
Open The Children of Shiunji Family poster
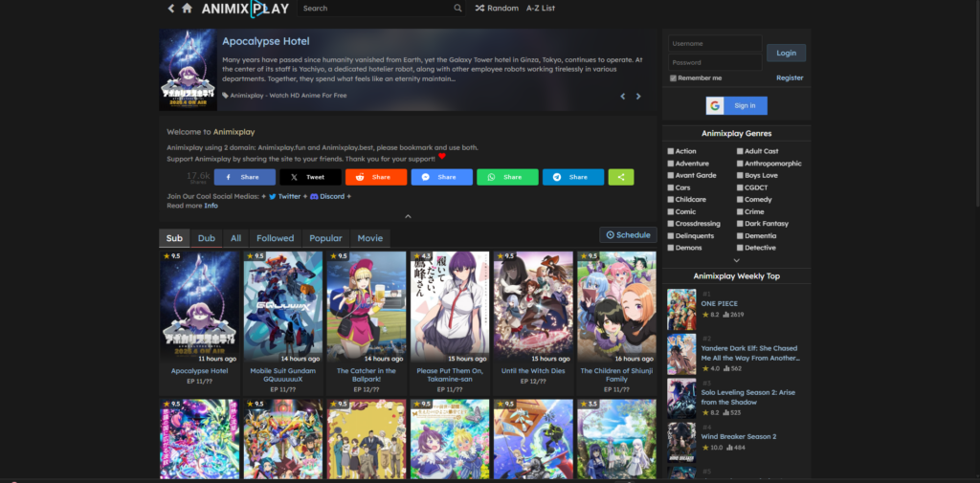pyautogui.click(x=617, y=307)
